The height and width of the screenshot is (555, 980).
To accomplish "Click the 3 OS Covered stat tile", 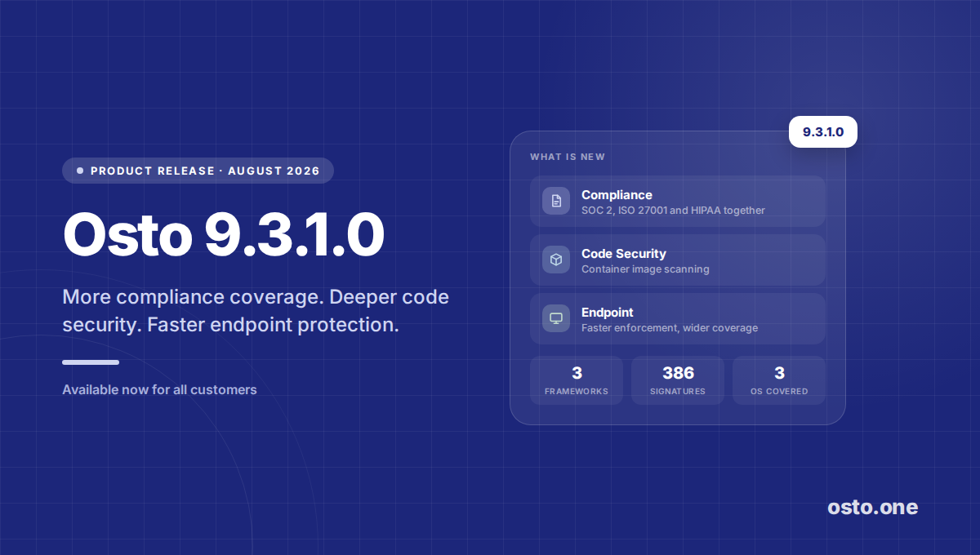I will coord(779,380).
